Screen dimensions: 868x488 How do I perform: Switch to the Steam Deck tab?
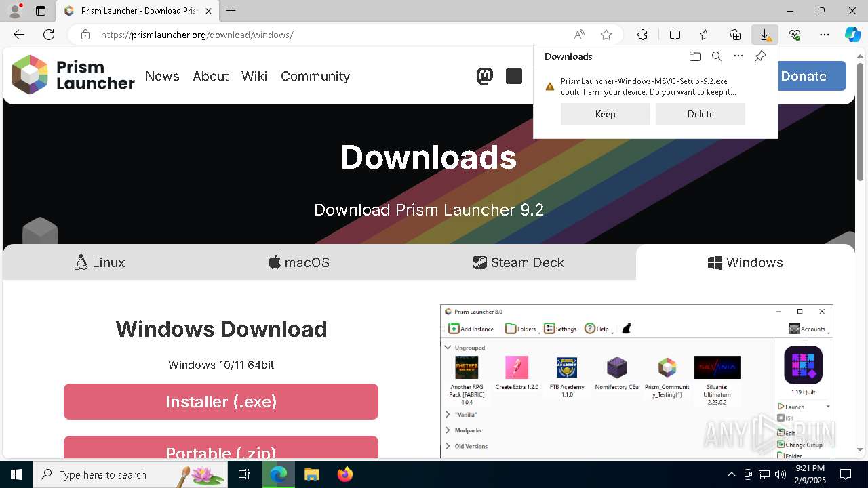[x=519, y=262]
